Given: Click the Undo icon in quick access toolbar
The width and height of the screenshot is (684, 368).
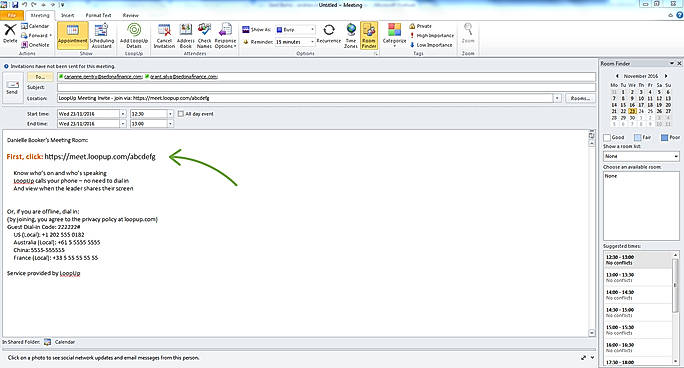Looking at the screenshot, I should (x=25, y=5).
